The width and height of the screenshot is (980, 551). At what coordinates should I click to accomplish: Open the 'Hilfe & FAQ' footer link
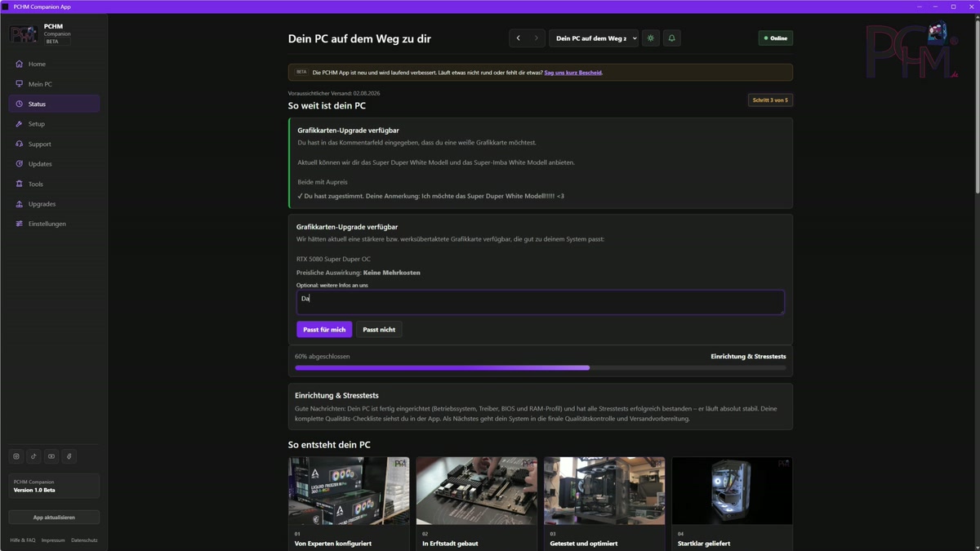tap(23, 540)
